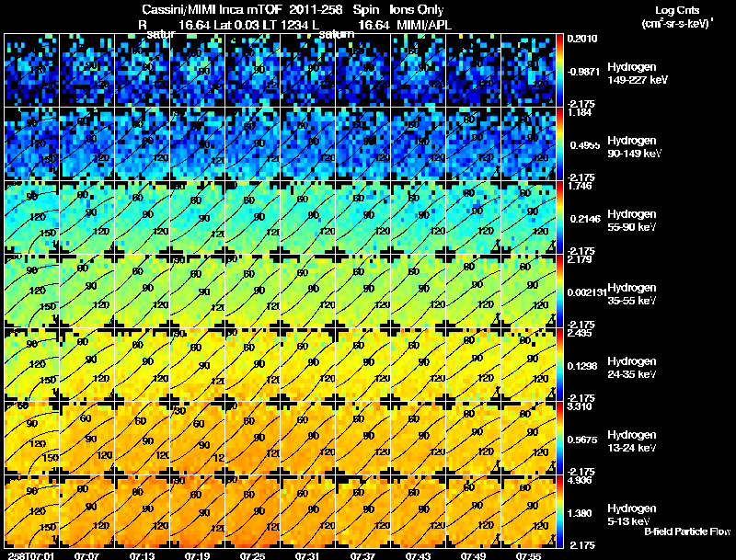Click the '07:13' time label
Image resolution: width=736 pixels, height=560 pixels.
(142, 555)
